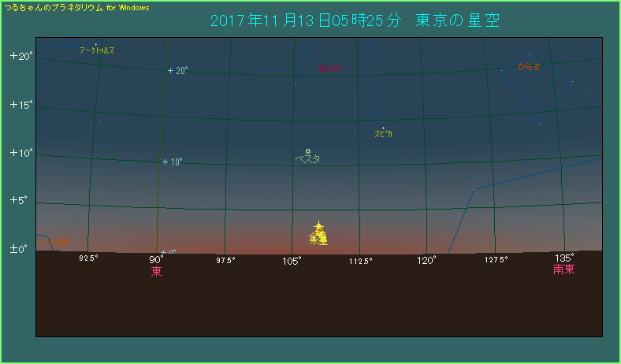Screen dimensions: 621x364
Task: Click the 82.5° azimuth label on horizon
Action: pos(88,258)
